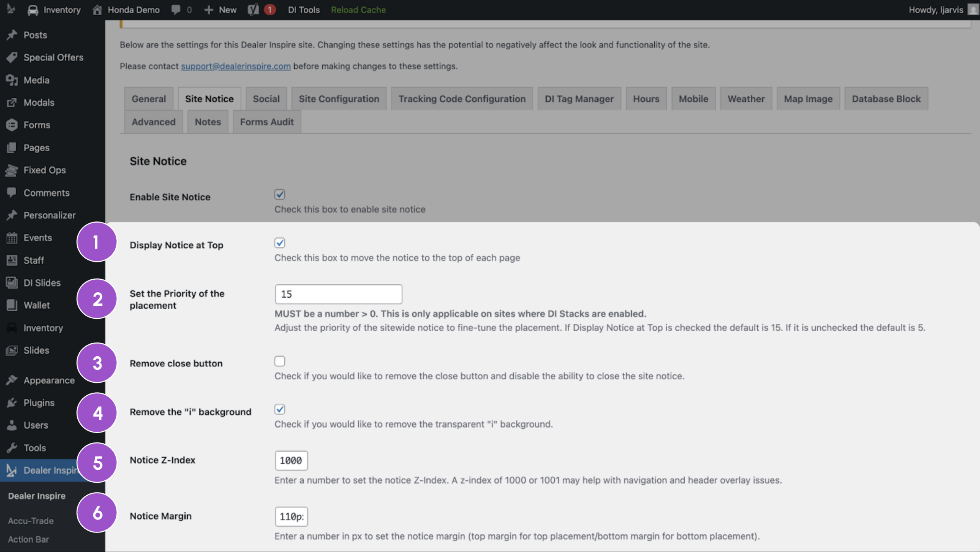Open the General settings tab

click(x=149, y=99)
